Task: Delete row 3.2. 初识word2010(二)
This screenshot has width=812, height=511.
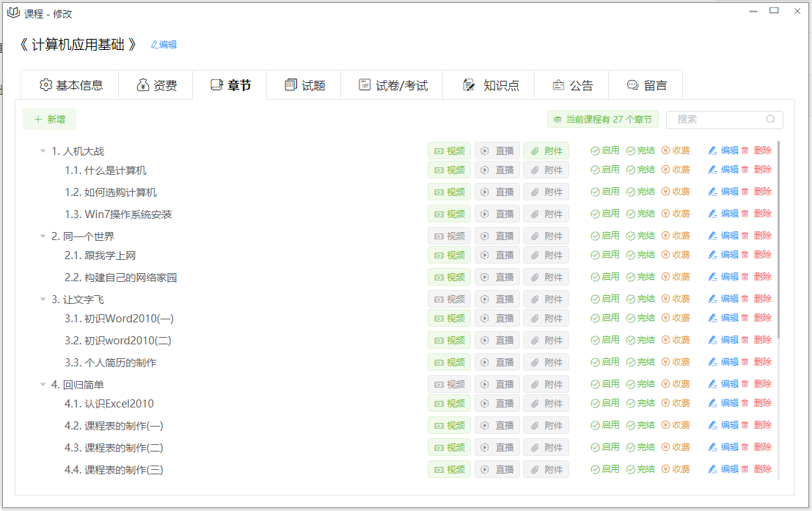Action: (756, 340)
